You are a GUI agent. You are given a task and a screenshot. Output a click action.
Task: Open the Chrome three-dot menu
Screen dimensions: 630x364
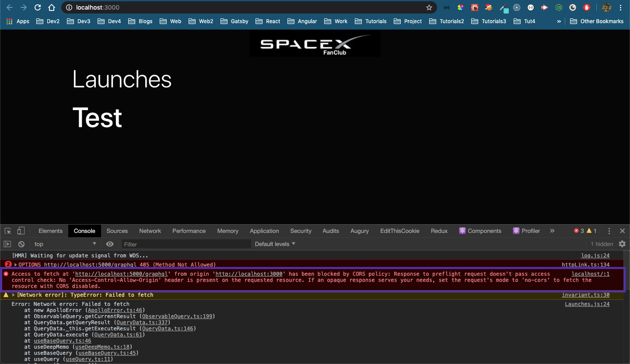coord(621,7)
